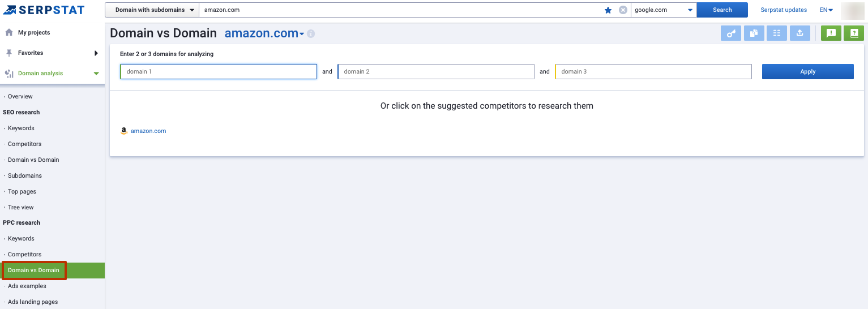868x309 pixels.
Task: Collapse the Domain analysis sidebar section
Action: pos(96,74)
